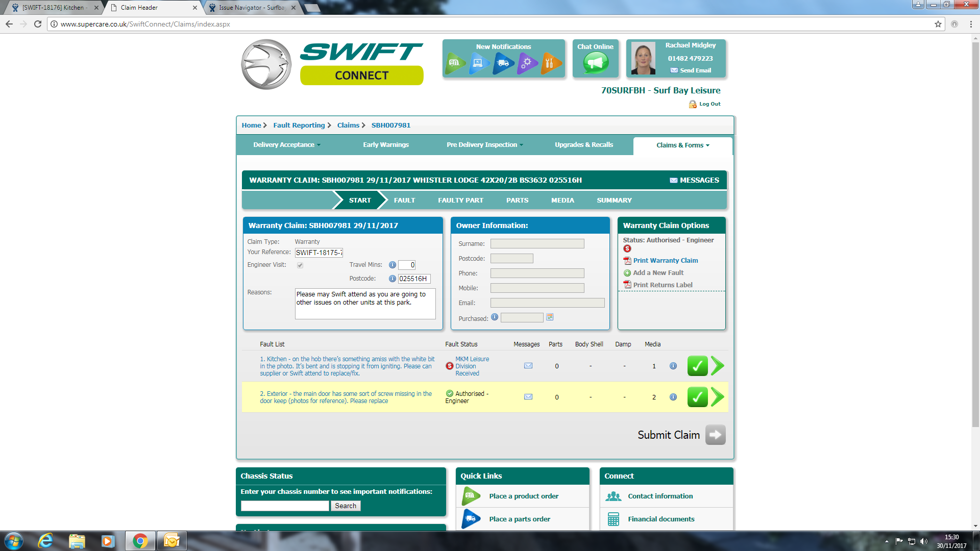Toggle the Engineer Visit checkbox
The width and height of the screenshot is (980, 551).
pyautogui.click(x=300, y=265)
